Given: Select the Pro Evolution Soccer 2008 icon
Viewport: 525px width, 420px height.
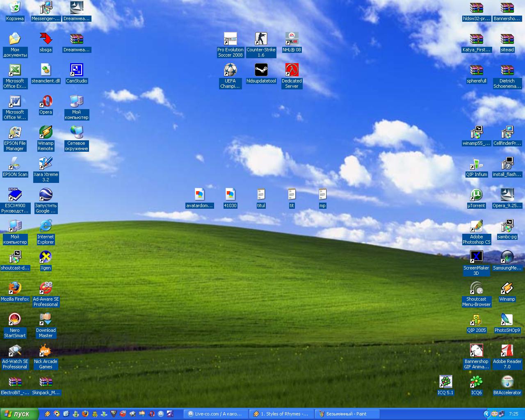Looking at the screenshot, I should 230,39.
